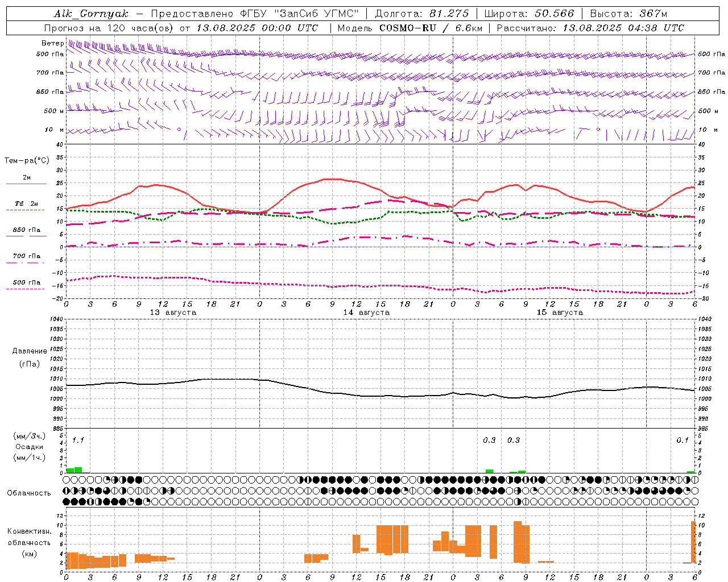The height and width of the screenshot is (582, 728).
Task: Click the 15 августа date label
Action: point(560,313)
